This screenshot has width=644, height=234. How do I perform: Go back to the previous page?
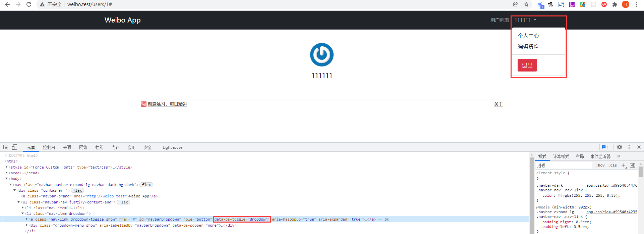coord(7,4)
